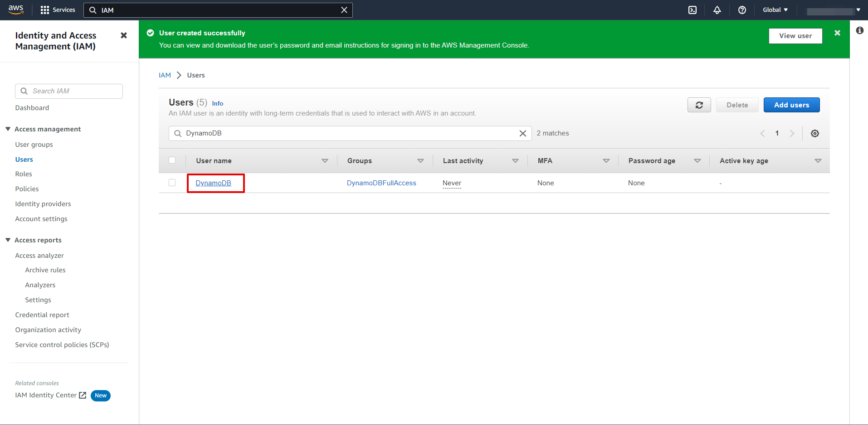Image resolution: width=868 pixels, height=425 pixels.
Task: Open Analyzers page
Action: (x=40, y=285)
